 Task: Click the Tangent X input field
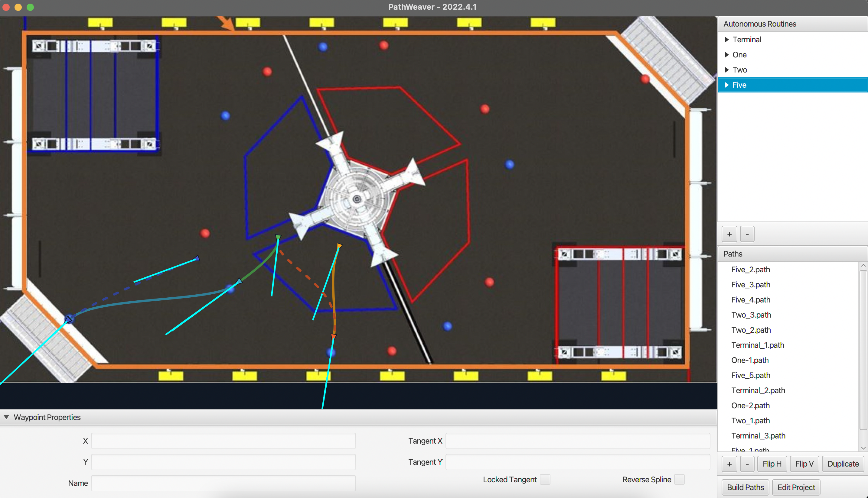click(x=577, y=441)
